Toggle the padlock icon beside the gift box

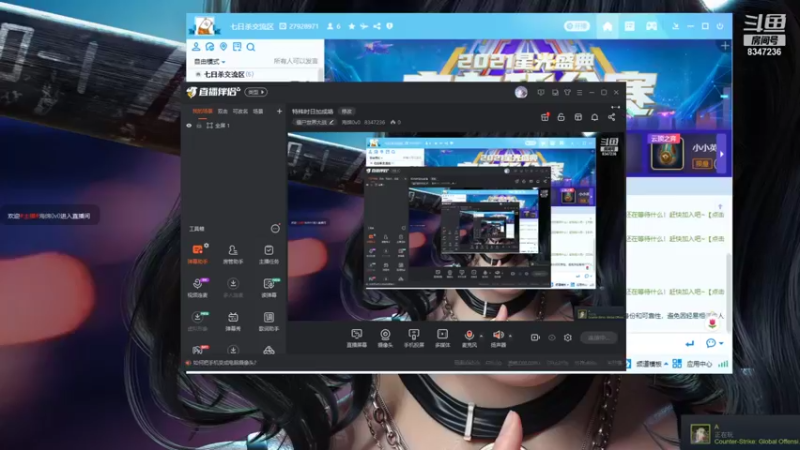click(561, 117)
